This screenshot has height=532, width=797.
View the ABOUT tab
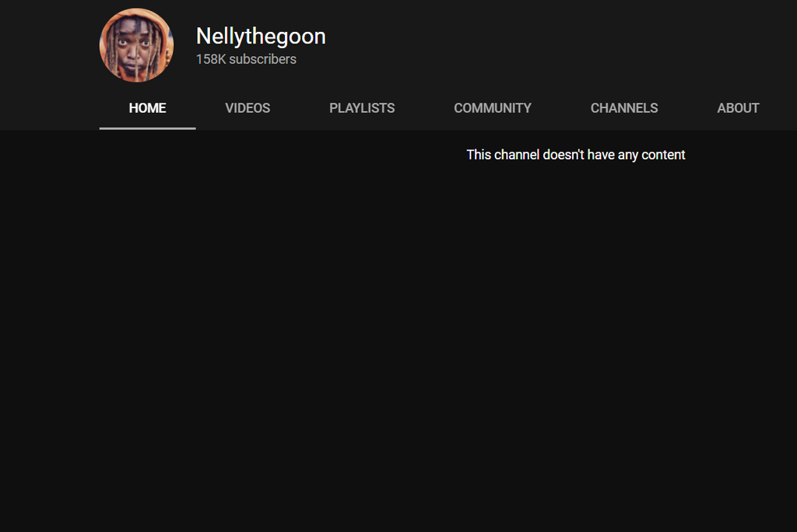click(738, 108)
